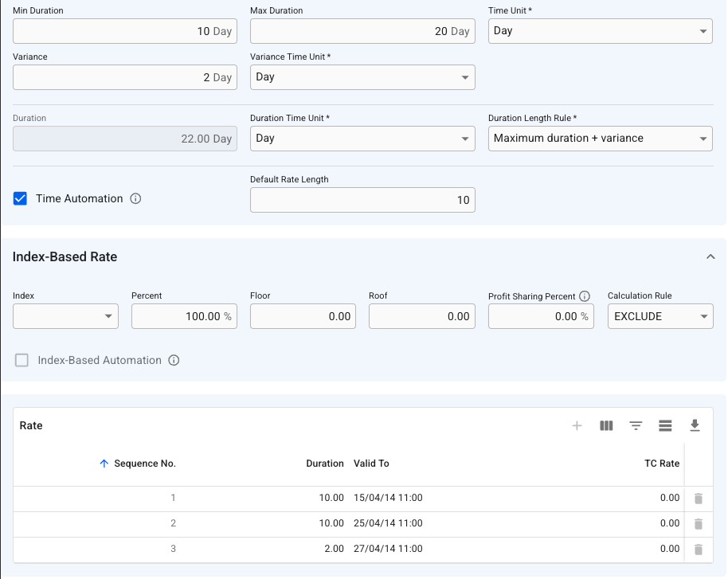Open the column chooser icon in Rate table
728x579 pixels.
pos(606,426)
